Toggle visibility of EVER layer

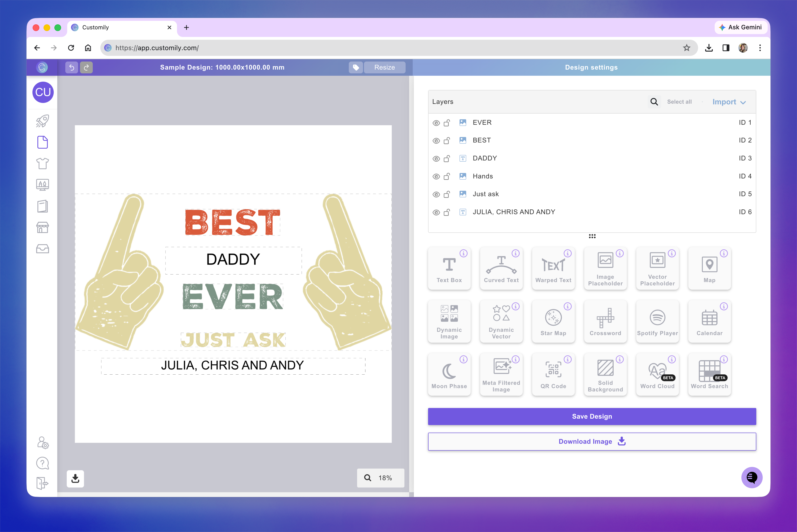(436, 123)
